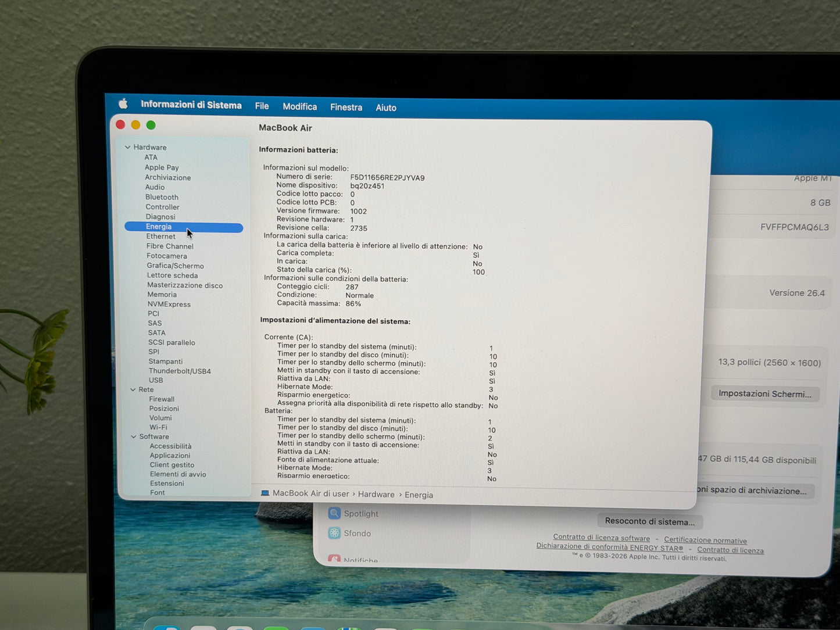Open the Informazioni di Sistema menu

[191, 105]
